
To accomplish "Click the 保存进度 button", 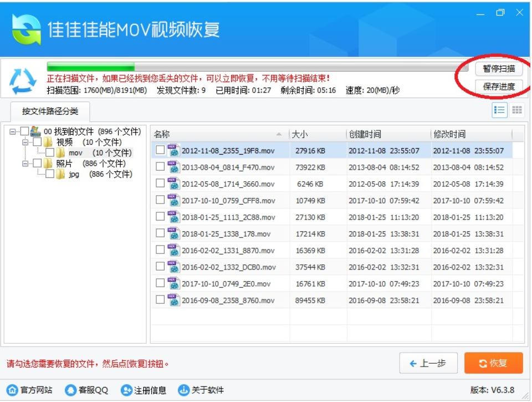I will 498,86.
